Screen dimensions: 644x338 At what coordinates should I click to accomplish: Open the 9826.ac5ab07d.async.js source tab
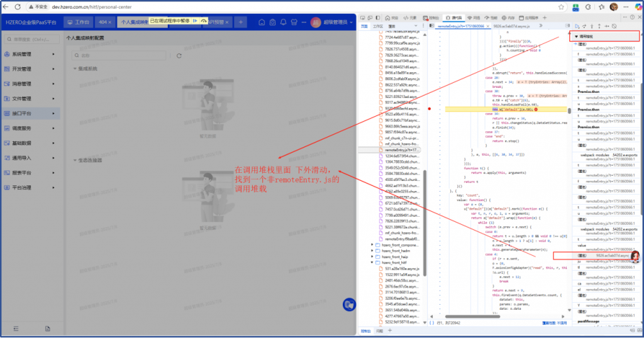pyautogui.click(x=510, y=26)
